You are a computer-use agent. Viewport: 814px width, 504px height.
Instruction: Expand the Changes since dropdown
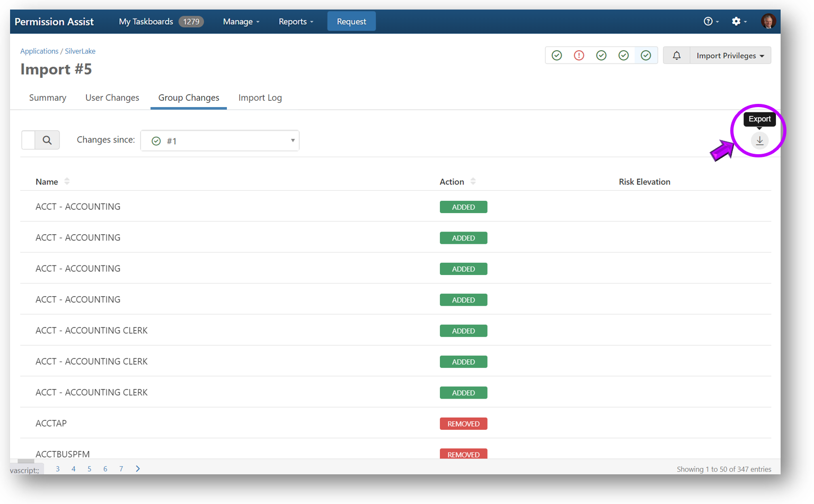pos(220,141)
